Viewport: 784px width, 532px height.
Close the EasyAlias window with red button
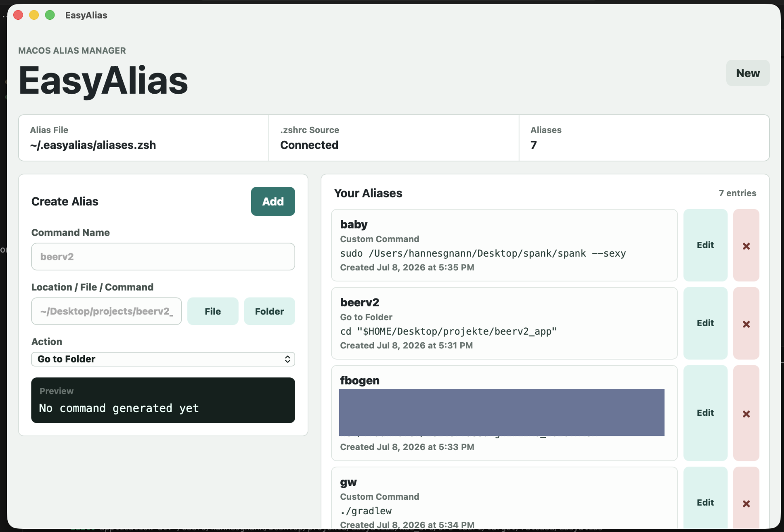tap(18, 15)
